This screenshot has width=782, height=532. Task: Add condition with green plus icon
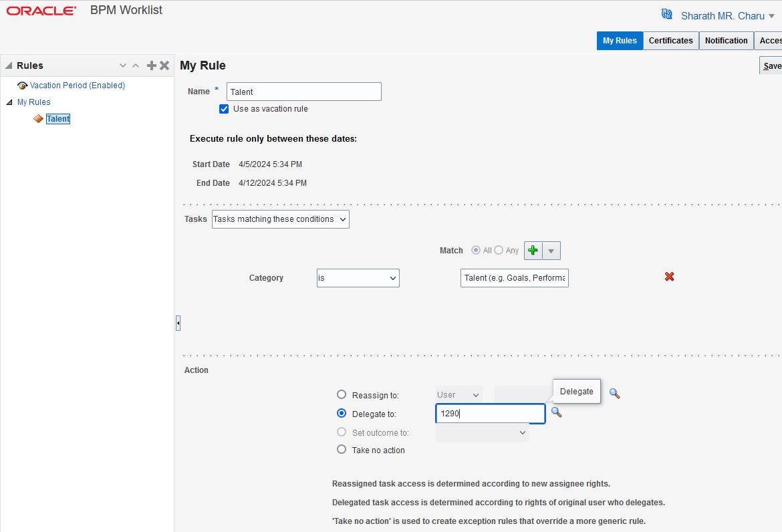tap(533, 251)
